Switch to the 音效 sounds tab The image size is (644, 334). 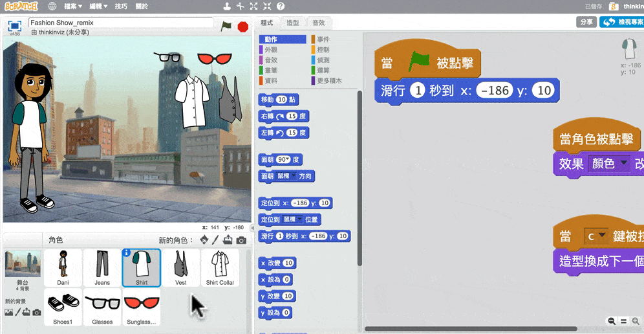click(319, 23)
